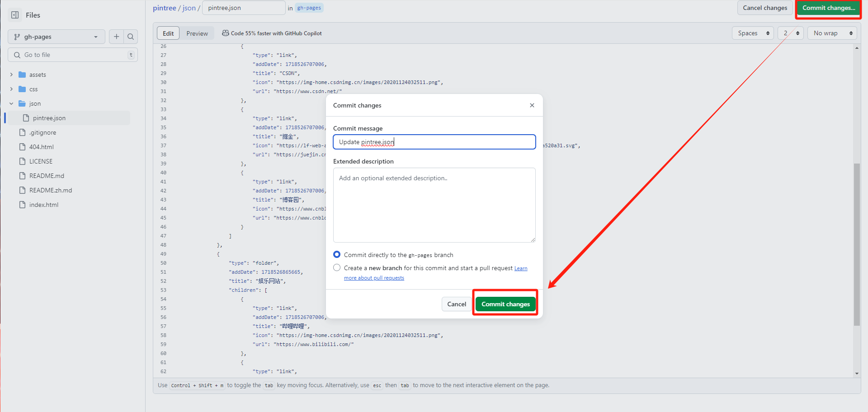
Task: Click the search magnifier icon button
Action: [131, 37]
